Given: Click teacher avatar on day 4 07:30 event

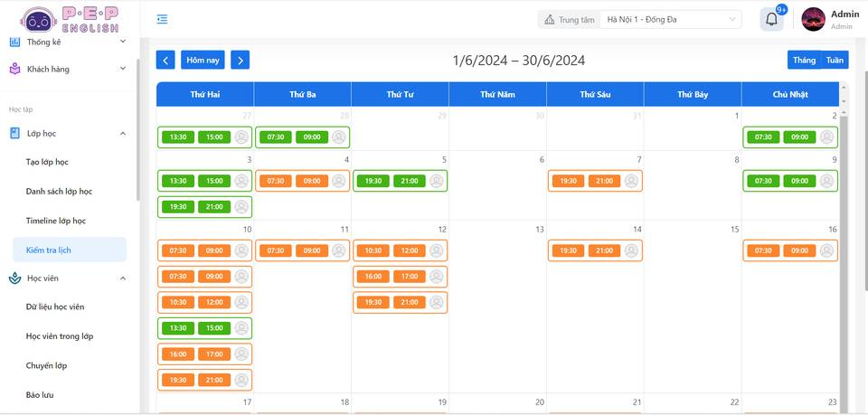Looking at the screenshot, I should point(339,181).
